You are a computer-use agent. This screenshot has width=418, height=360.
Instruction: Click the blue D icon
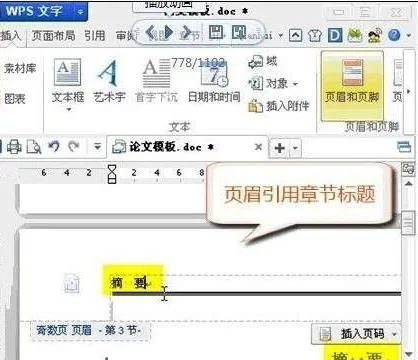point(335,35)
